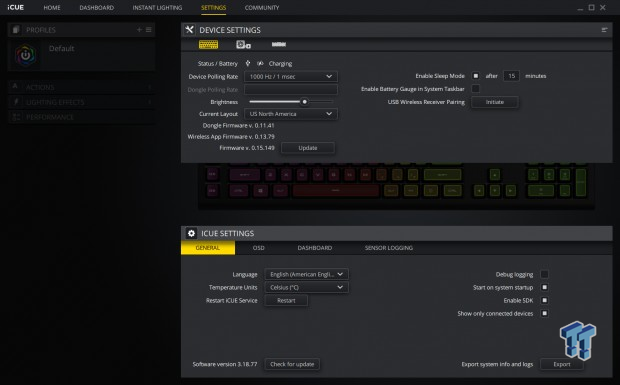Image resolution: width=620 pixels, height=385 pixels.
Task: Click Restart for the iCUE Service
Action: coord(286,300)
